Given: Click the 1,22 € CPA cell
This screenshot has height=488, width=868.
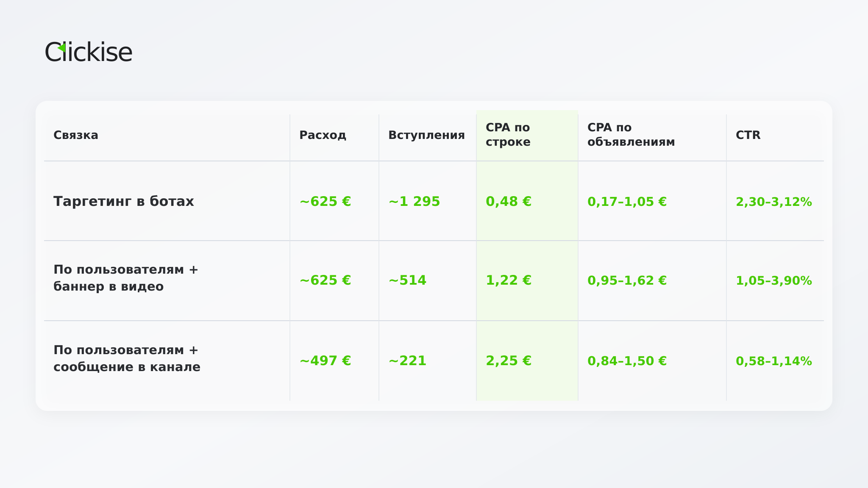Looking at the screenshot, I should pyautogui.click(x=508, y=280).
